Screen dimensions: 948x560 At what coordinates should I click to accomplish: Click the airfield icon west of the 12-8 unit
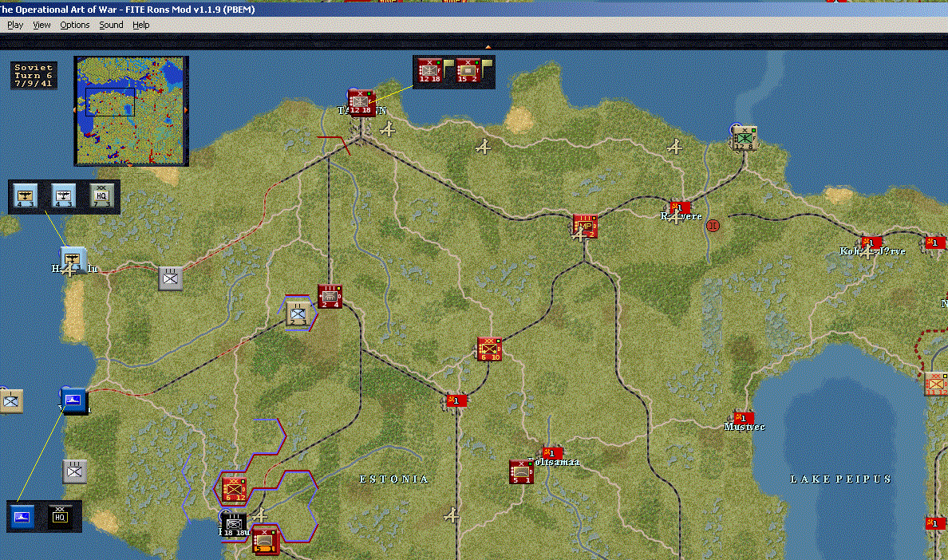tap(675, 146)
